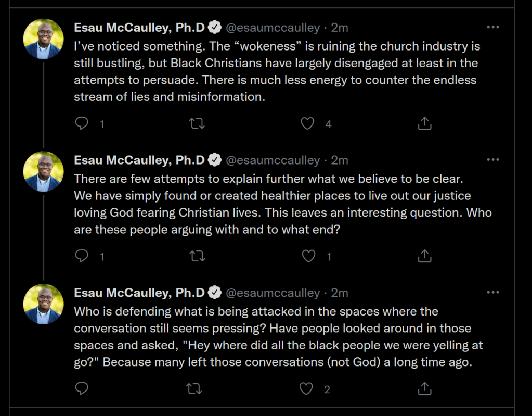Reply to the first tweet about wokeness
Viewport: 532px width, 416px height.
pos(82,123)
